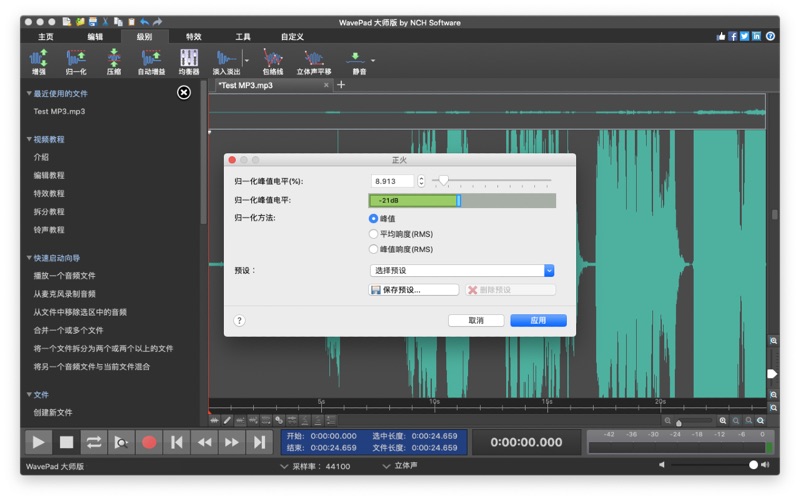
Task: Toggle the loop playback button
Action: coord(94,441)
